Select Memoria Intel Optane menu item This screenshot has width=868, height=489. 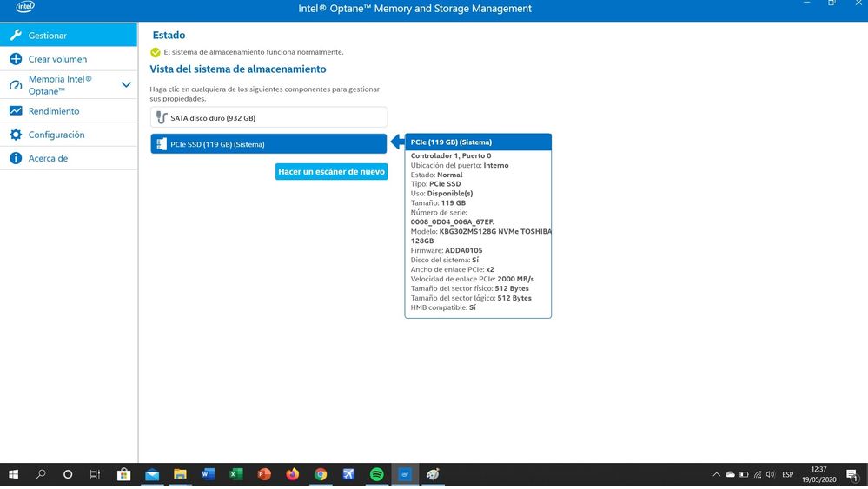[x=69, y=84]
